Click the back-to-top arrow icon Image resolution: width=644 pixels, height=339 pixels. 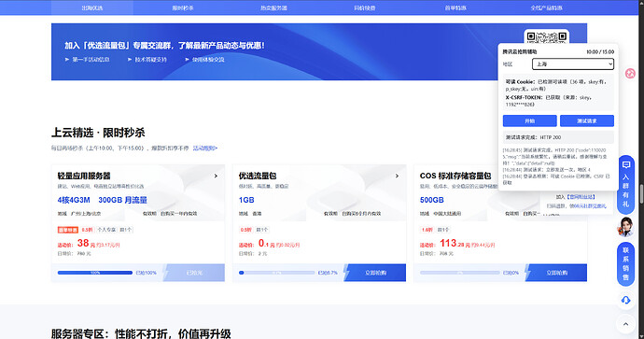[625, 324]
